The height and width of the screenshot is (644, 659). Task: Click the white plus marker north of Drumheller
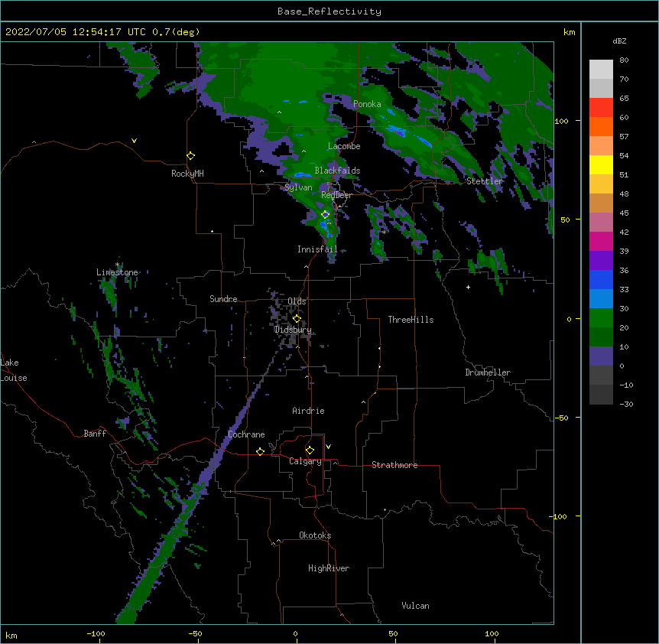468,287
